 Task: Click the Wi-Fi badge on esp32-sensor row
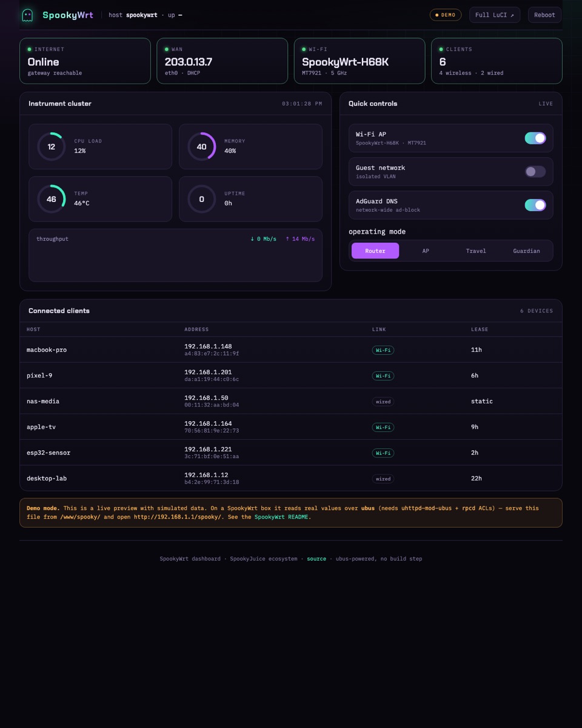click(383, 453)
